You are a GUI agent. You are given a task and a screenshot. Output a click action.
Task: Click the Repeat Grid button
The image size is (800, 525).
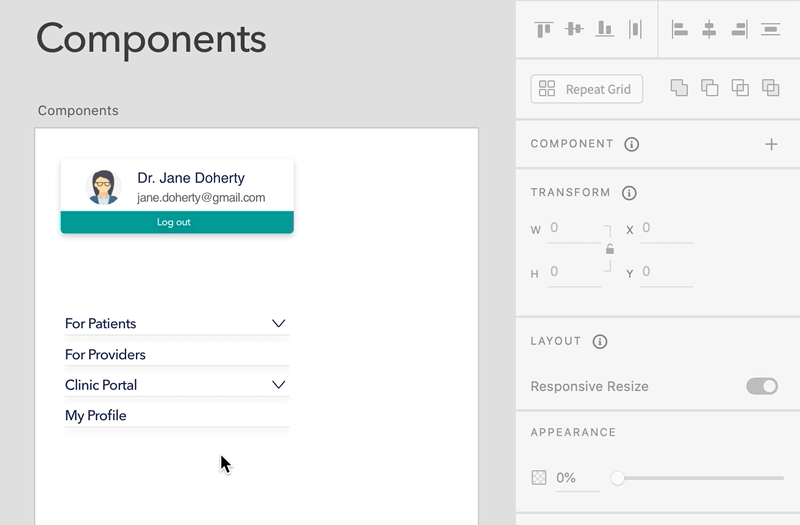point(587,89)
